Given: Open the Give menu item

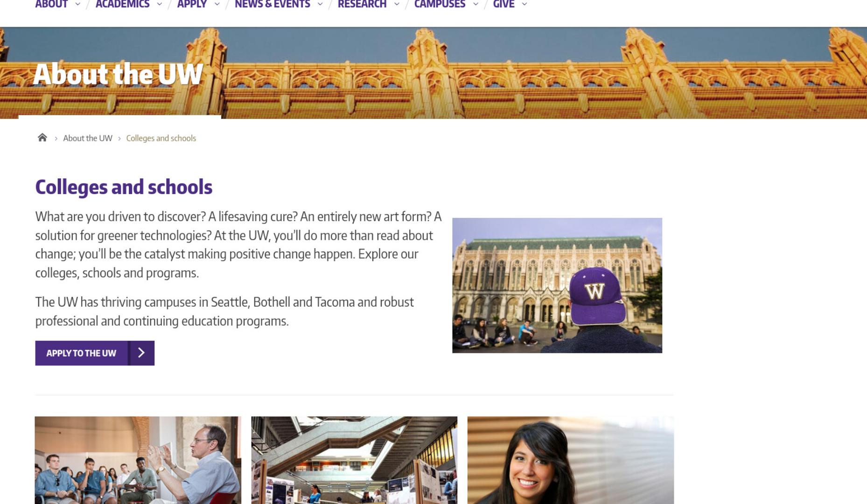Looking at the screenshot, I should (x=504, y=4).
